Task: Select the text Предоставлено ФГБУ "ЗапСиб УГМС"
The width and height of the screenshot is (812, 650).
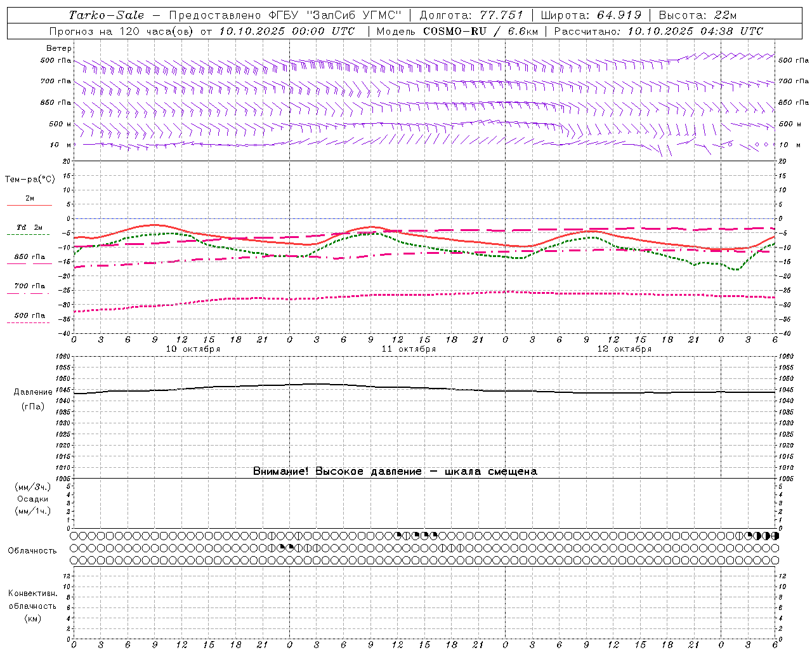Action: pos(285,15)
